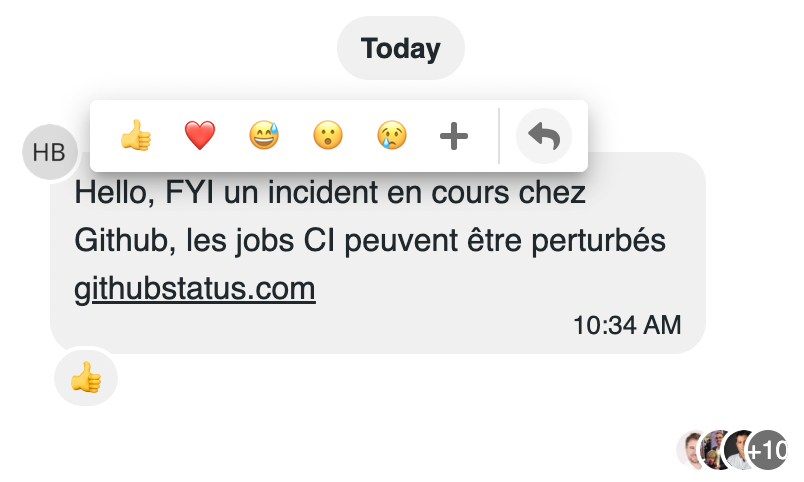Click the 10:34 AM timestamp
The width and height of the screenshot is (804, 482).
pos(627,324)
